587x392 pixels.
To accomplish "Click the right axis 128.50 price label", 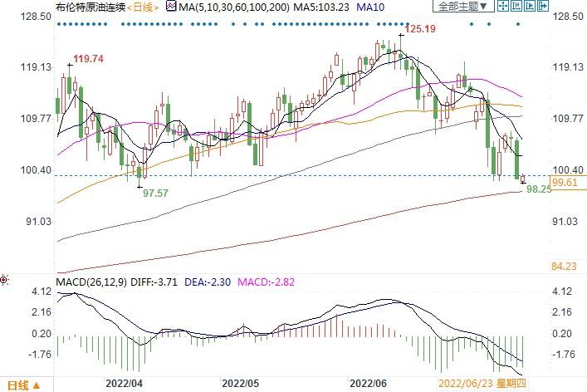I will (568, 16).
